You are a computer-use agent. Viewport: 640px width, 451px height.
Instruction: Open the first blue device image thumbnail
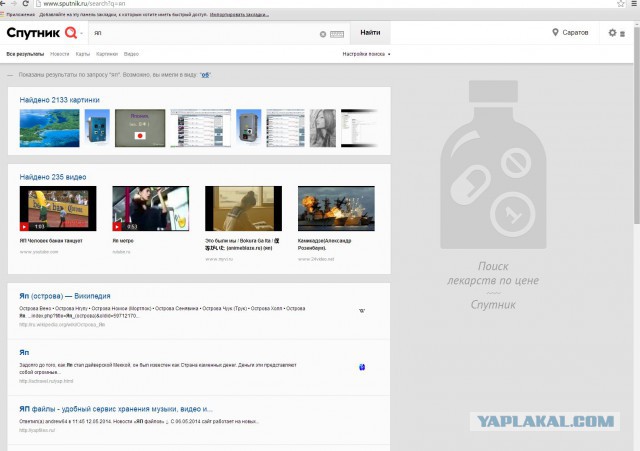[97, 128]
